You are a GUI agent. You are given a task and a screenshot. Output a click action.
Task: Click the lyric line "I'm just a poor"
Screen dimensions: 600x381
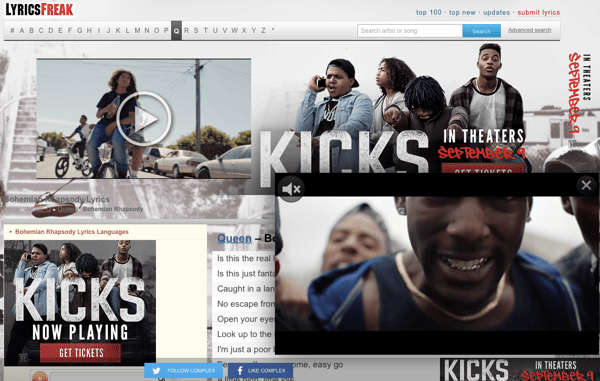coord(246,349)
